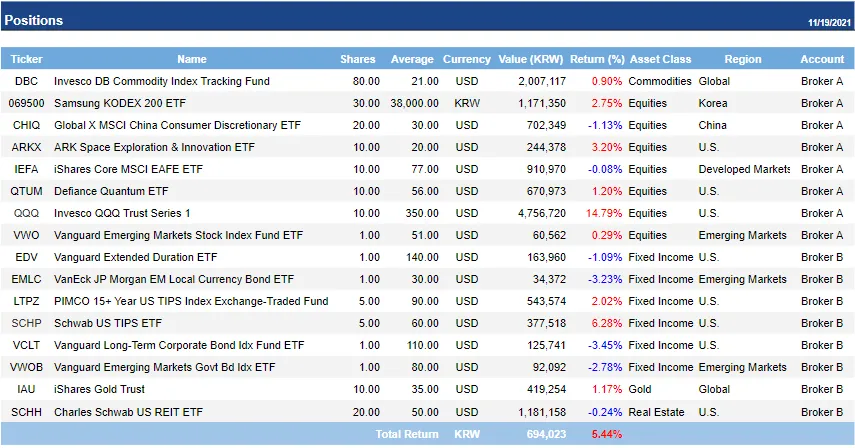
Task: Select the Asset Class column header
Action: [660, 59]
